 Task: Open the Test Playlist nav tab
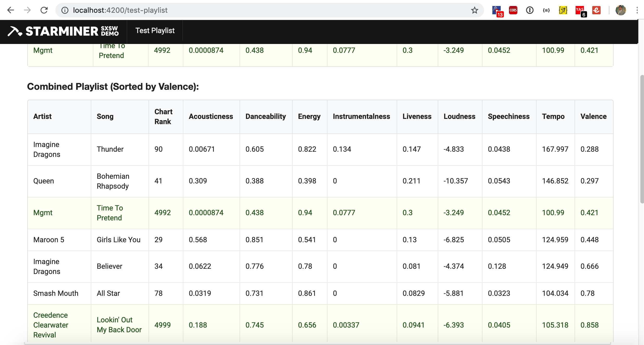pos(155,31)
